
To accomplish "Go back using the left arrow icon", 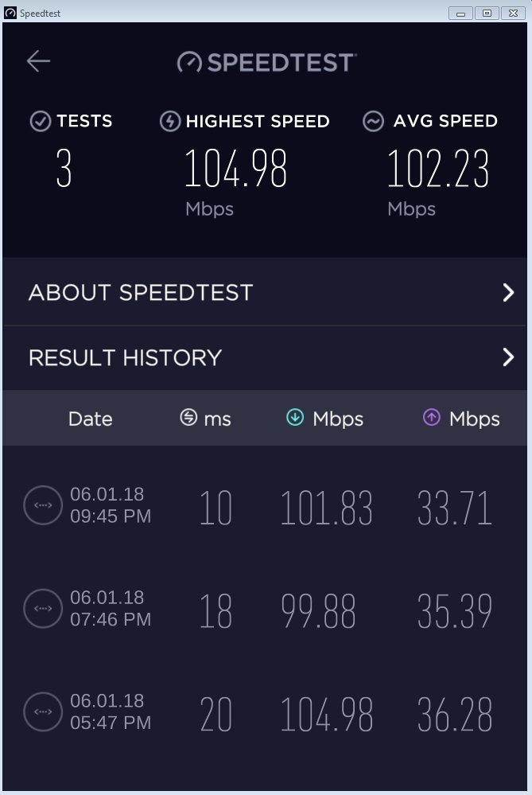I will coord(38,61).
